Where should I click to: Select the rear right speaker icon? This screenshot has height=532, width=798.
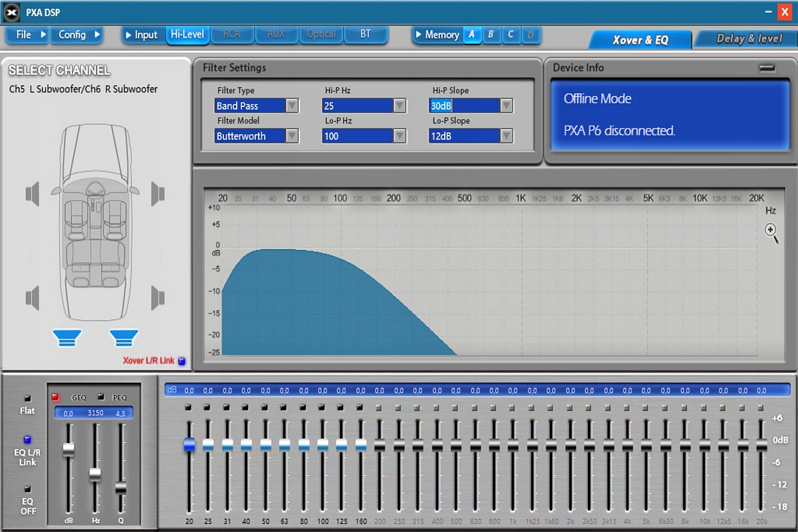[157, 297]
